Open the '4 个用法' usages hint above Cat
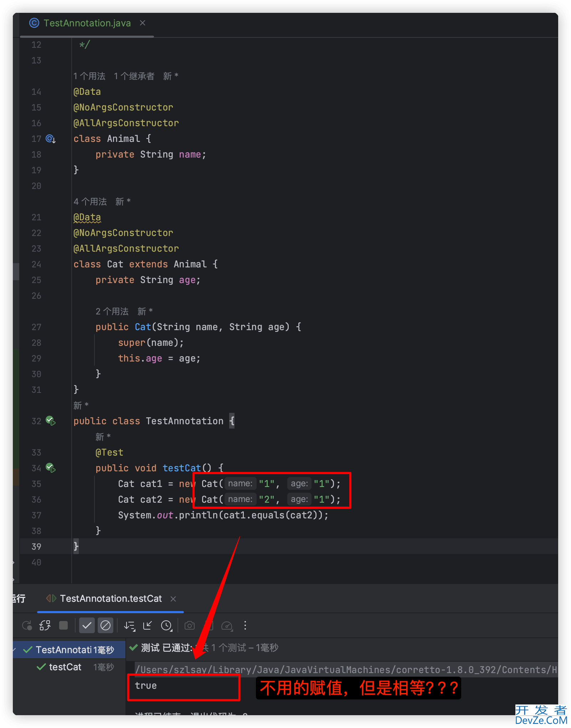 (90, 202)
